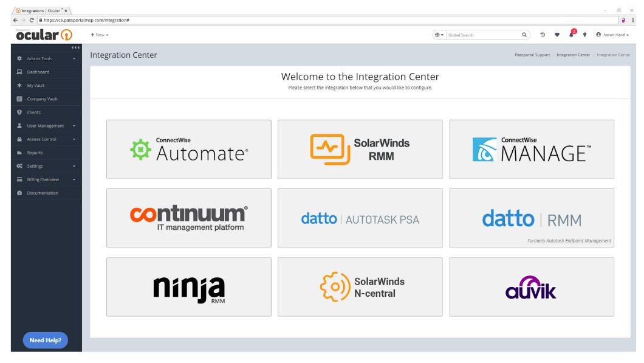The height and width of the screenshot is (363, 644).
Task: Select the Datto RMM integration tile
Action: point(532,218)
